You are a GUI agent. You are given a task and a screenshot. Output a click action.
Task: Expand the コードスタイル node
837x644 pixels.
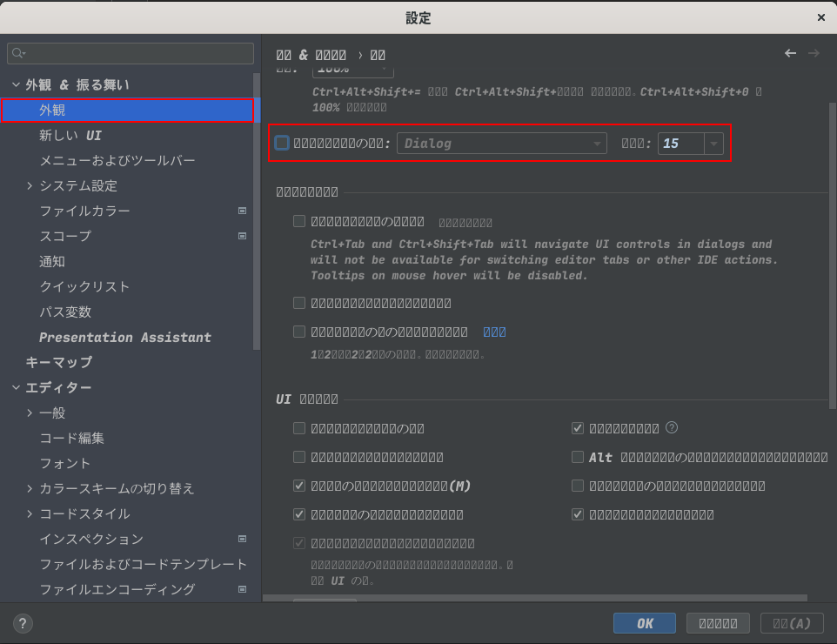[30, 513]
